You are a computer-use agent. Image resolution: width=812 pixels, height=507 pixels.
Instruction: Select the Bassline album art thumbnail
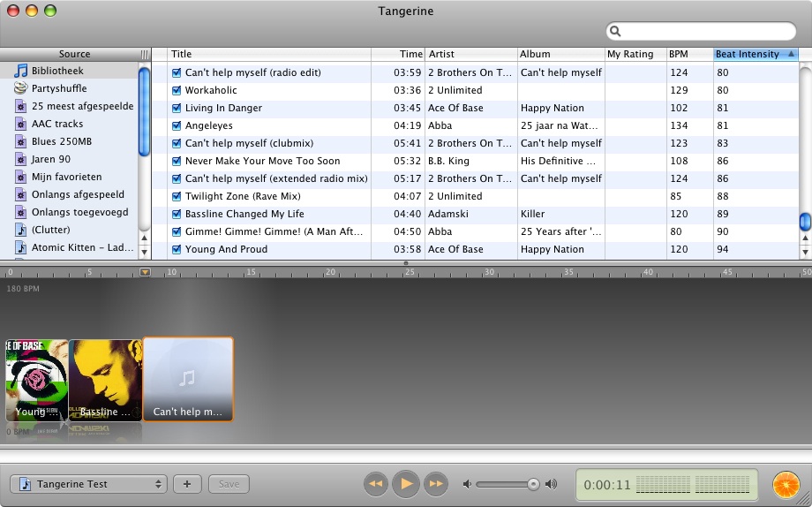(x=105, y=378)
